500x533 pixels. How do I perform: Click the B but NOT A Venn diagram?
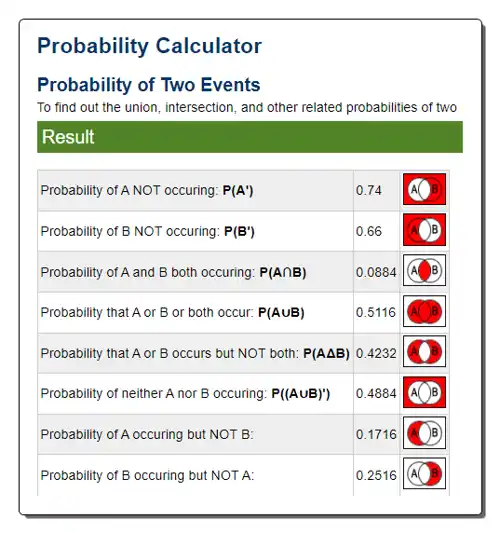424,473
